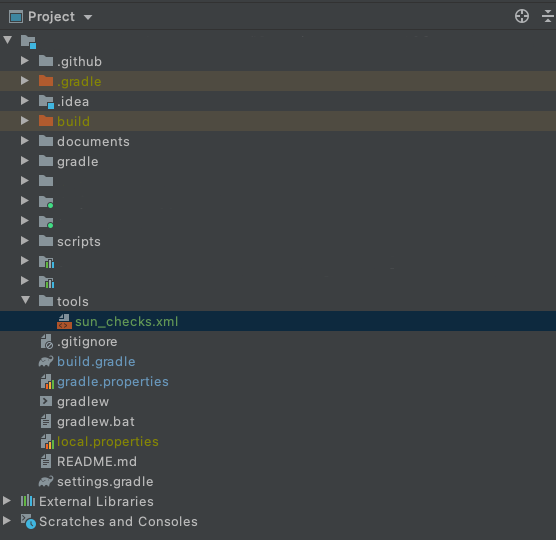
Task: Click the External Libraries icon
Action: [28, 501]
